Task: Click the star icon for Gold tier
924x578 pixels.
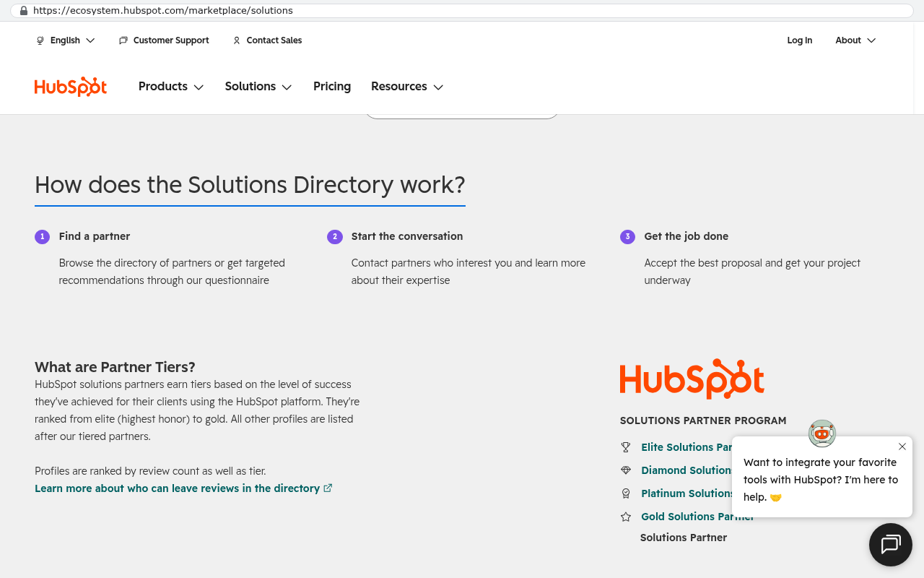Action: point(626,517)
